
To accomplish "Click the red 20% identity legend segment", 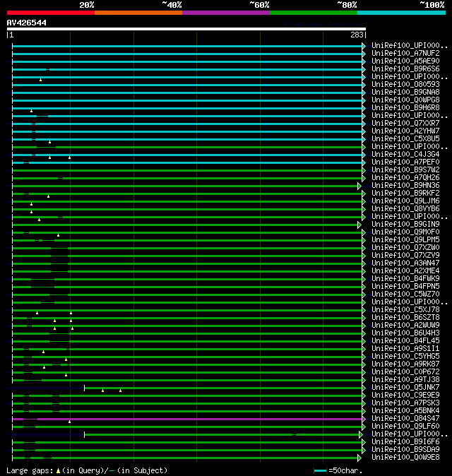I will click(51, 13).
